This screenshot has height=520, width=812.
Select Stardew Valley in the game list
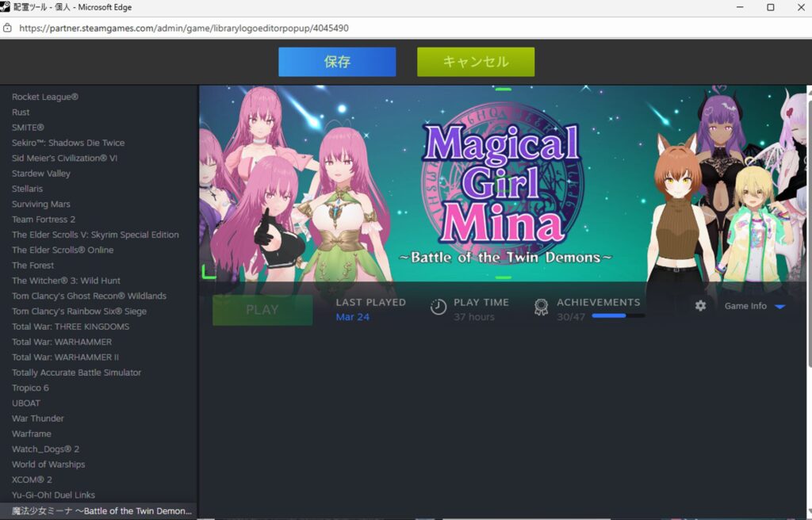(41, 174)
